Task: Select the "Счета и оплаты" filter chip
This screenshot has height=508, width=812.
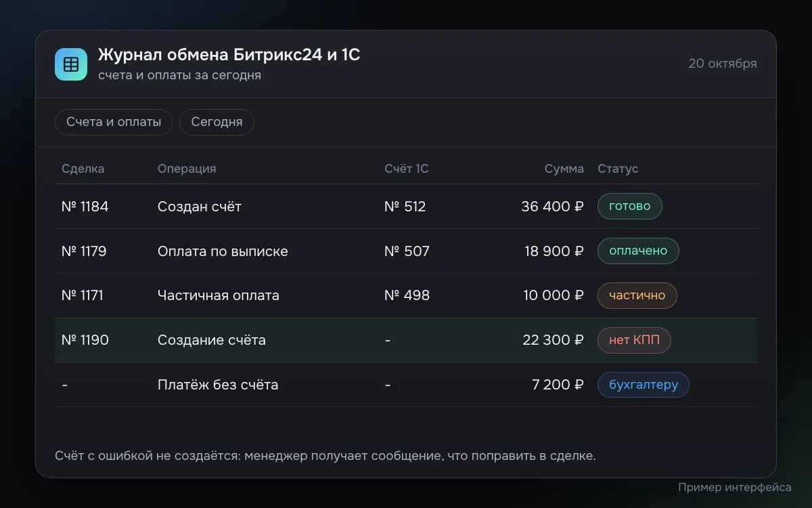Action: (114, 123)
